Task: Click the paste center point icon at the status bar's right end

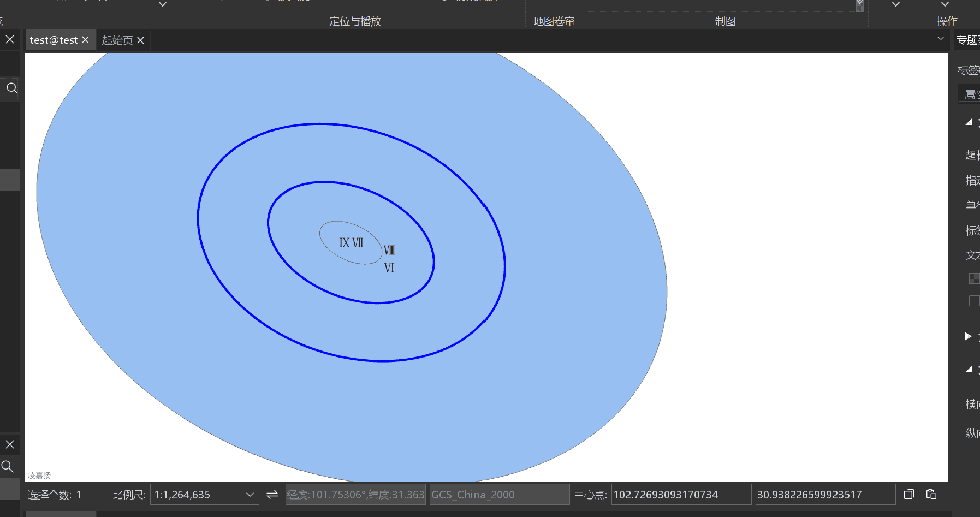Action: click(x=931, y=495)
